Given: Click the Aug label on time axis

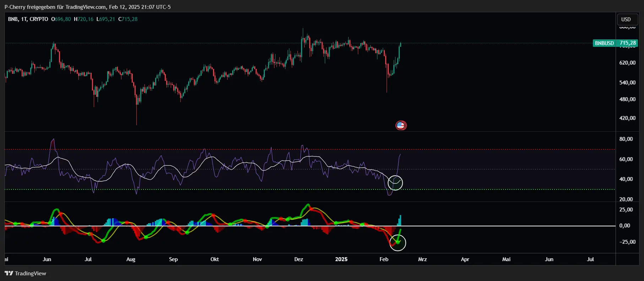Looking at the screenshot, I should (x=131, y=259).
